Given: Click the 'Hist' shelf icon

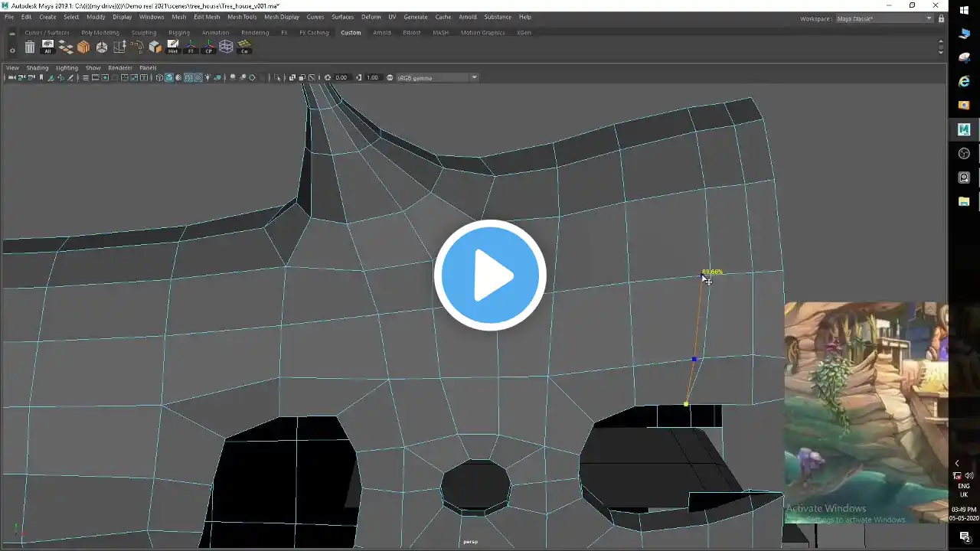Looking at the screenshot, I should point(173,47).
